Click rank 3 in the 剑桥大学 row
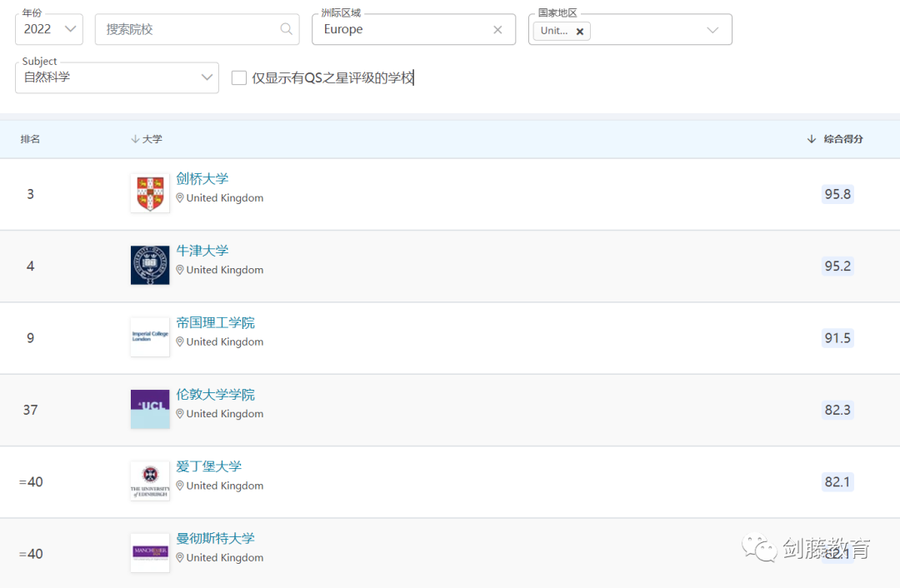The width and height of the screenshot is (900, 588). coord(31,194)
